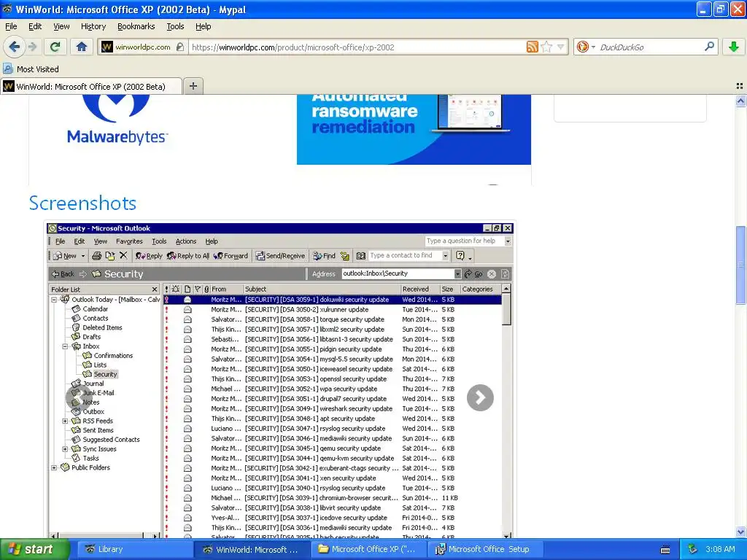Open the Outlook screenshot image
The width and height of the screenshot is (747, 560).
[x=280, y=380]
